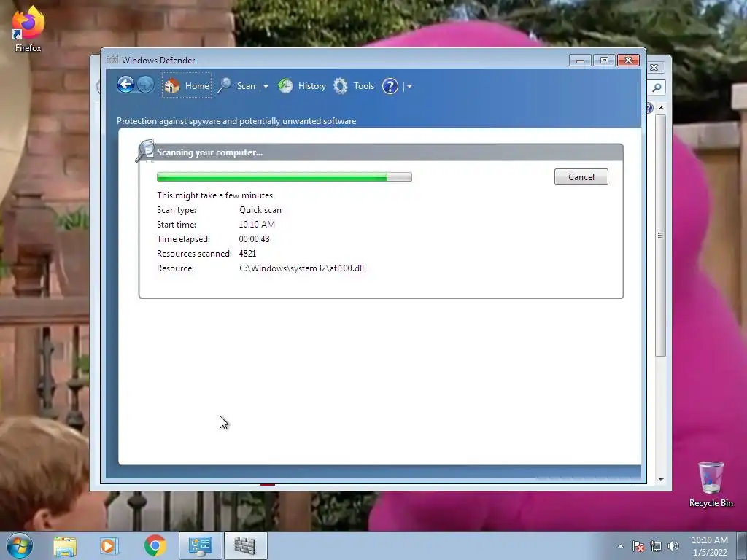747x560 pixels.
Task: Expand the Scan options dropdown arrow
Action: (x=266, y=86)
